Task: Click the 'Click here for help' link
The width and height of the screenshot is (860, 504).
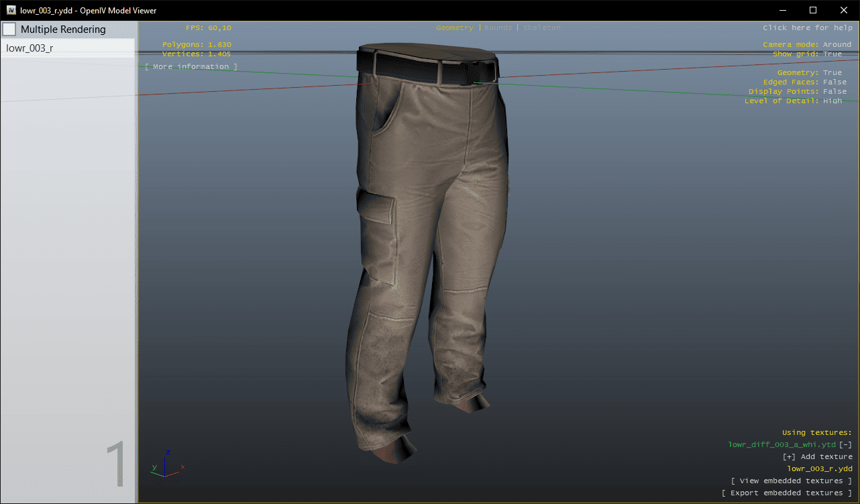Action: [x=807, y=28]
